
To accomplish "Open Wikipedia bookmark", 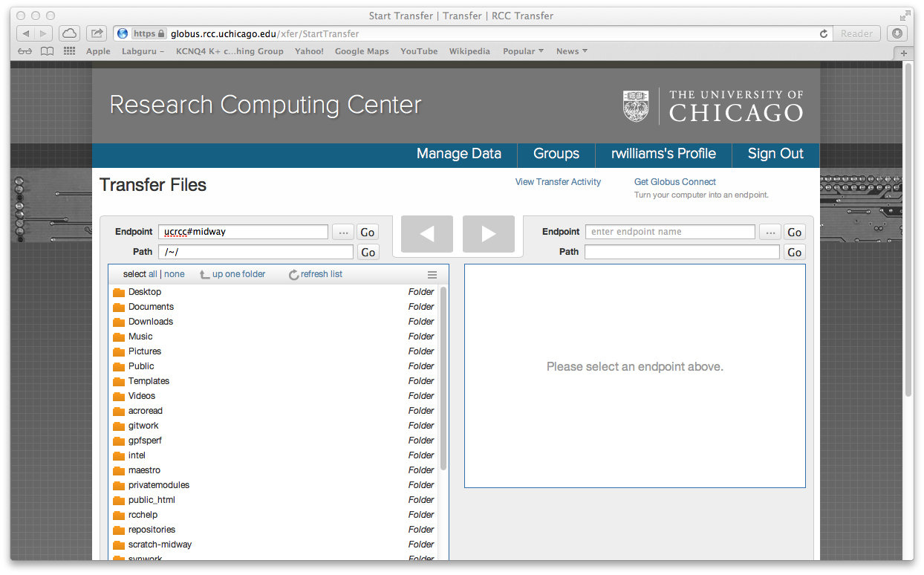I will click(469, 51).
